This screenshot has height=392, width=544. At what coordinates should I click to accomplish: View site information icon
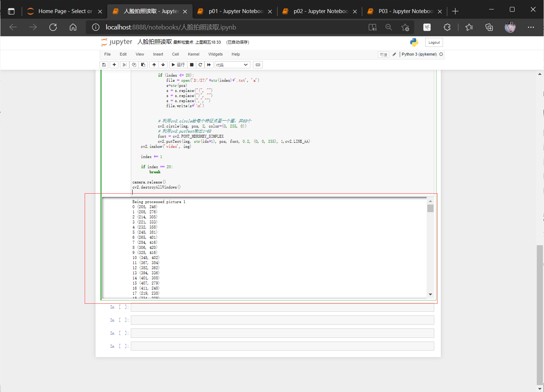(96, 27)
